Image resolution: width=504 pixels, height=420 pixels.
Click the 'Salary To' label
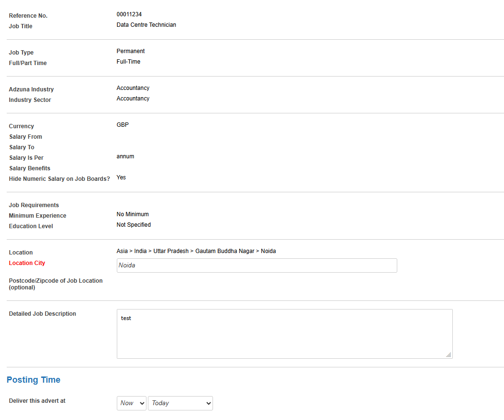[22, 147]
